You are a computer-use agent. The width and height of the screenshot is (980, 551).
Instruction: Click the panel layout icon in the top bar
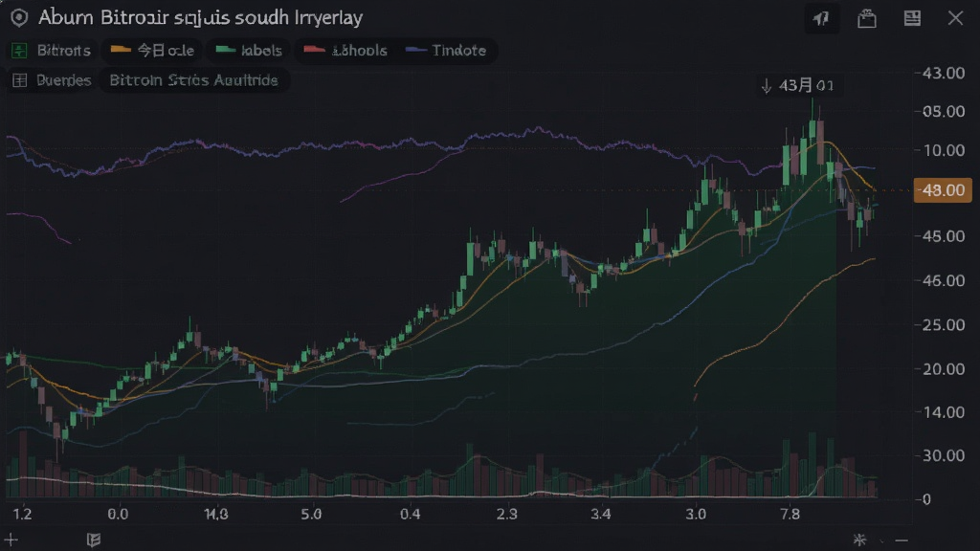coord(912,18)
